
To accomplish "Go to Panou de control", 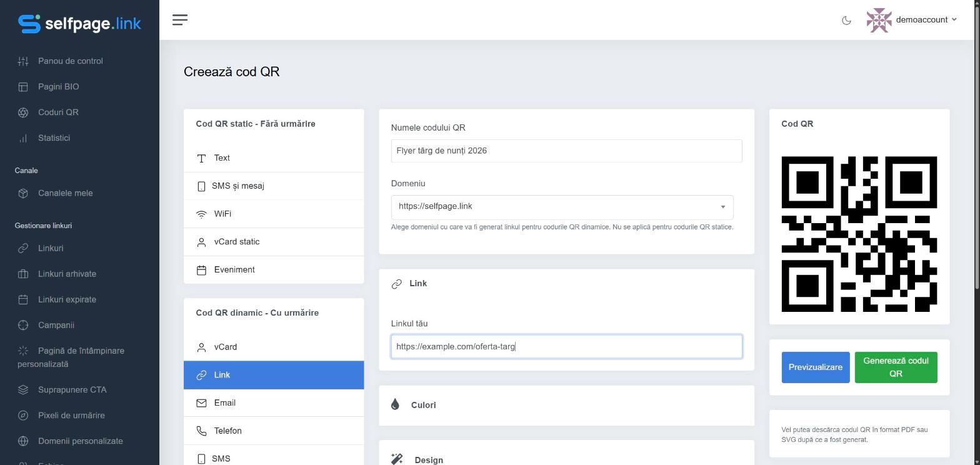I will 70,61.
